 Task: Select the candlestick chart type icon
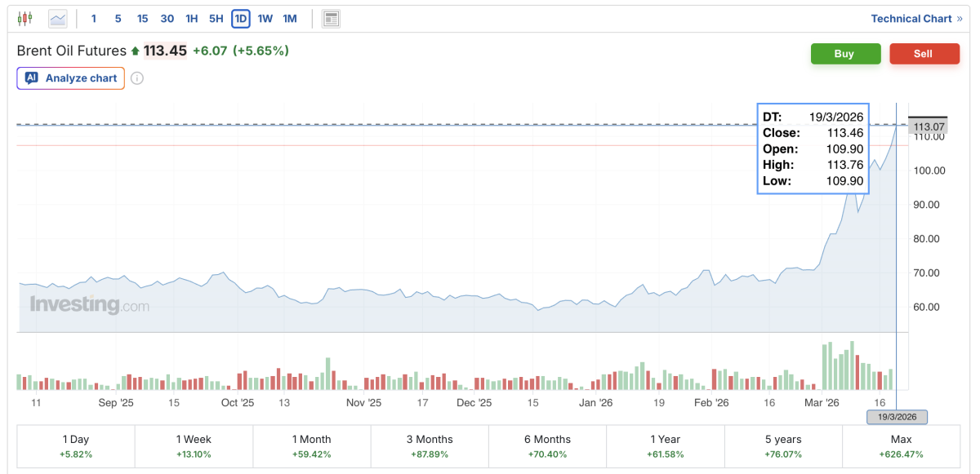[25, 18]
